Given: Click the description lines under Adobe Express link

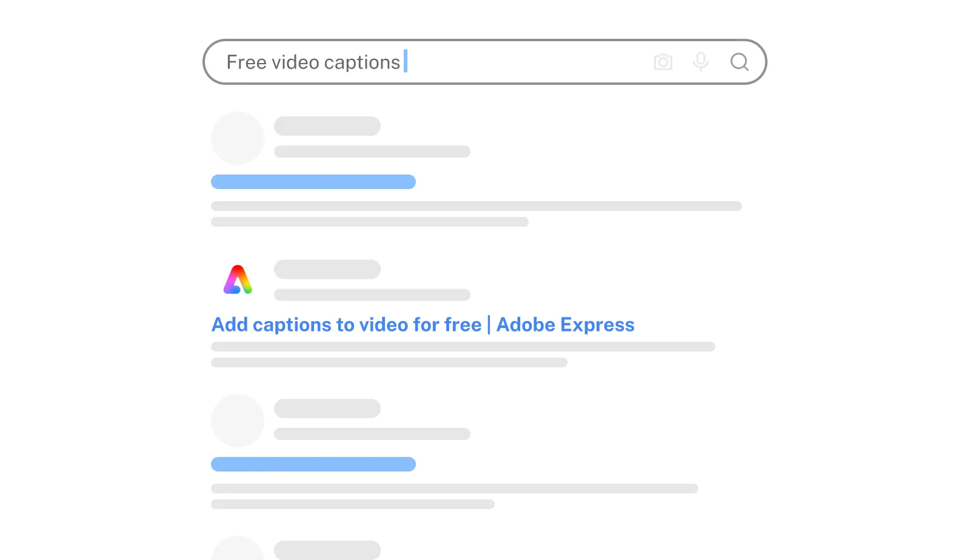Looking at the screenshot, I should pos(463,347).
